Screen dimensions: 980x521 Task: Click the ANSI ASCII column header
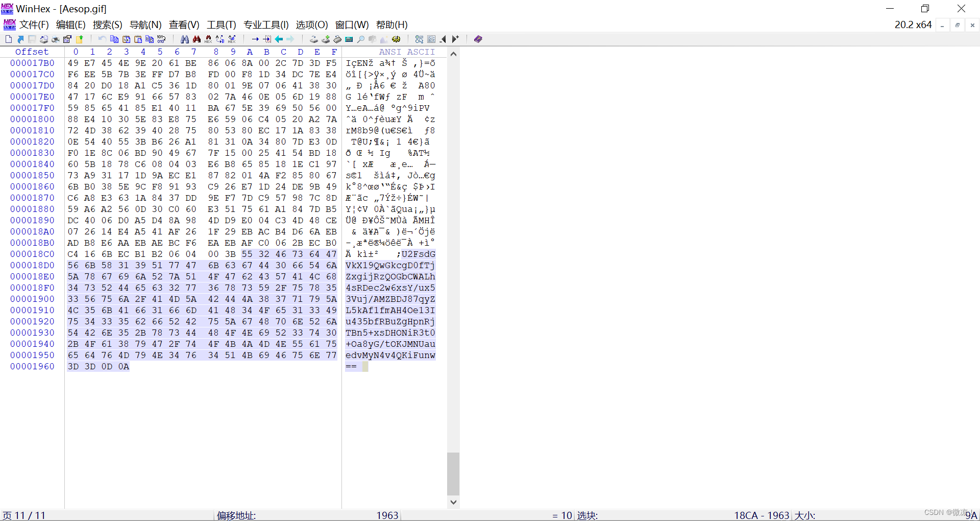407,52
